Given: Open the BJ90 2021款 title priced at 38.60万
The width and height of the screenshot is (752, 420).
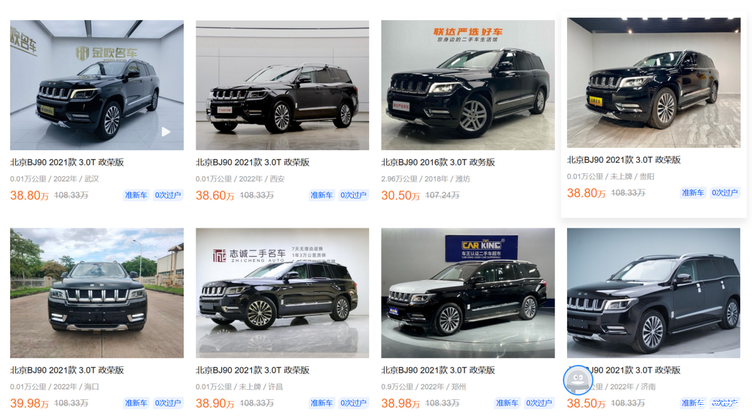Looking at the screenshot, I should pos(252,163).
